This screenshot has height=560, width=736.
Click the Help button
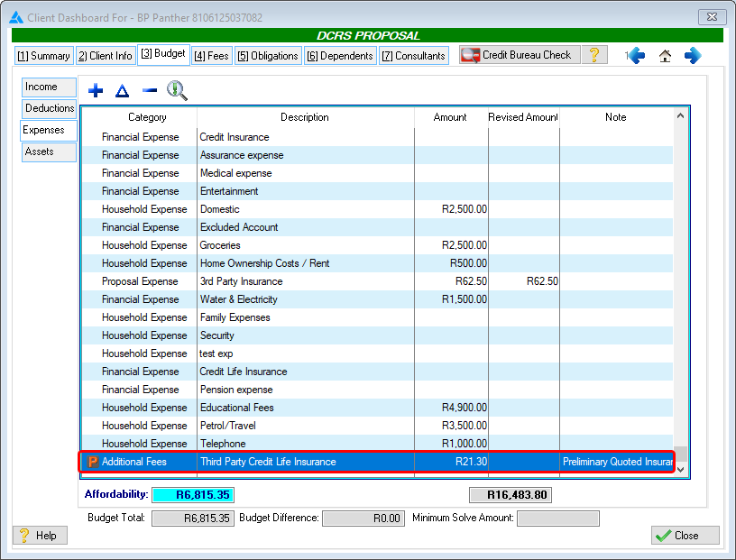click(x=39, y=536)
